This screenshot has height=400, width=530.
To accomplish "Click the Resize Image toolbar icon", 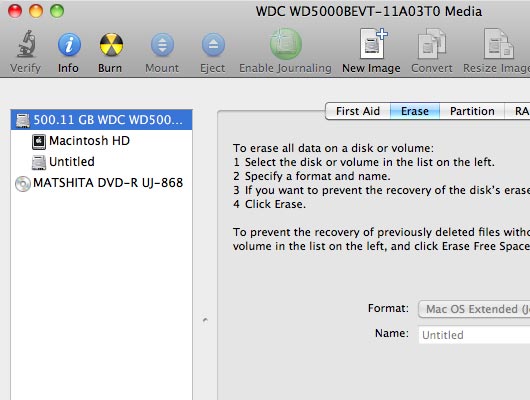I will point(498,44).
